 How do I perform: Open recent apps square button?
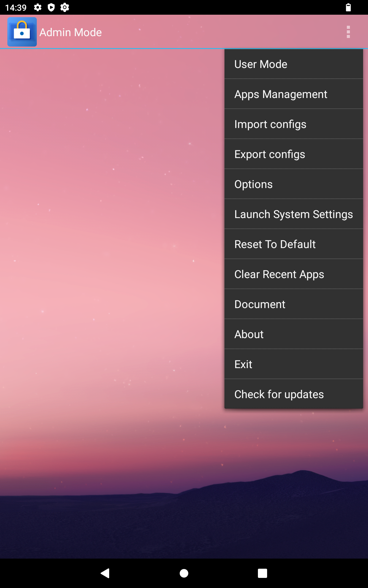point(262,573)
